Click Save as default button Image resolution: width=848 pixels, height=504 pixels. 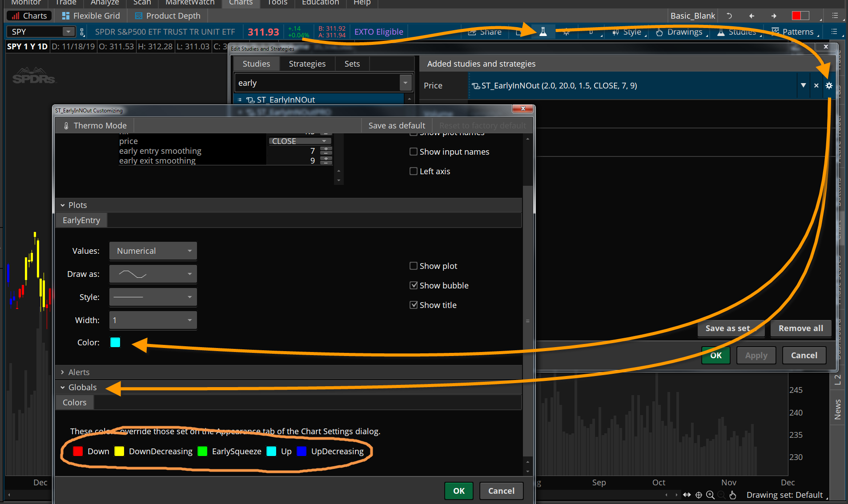tap(397, 125)
